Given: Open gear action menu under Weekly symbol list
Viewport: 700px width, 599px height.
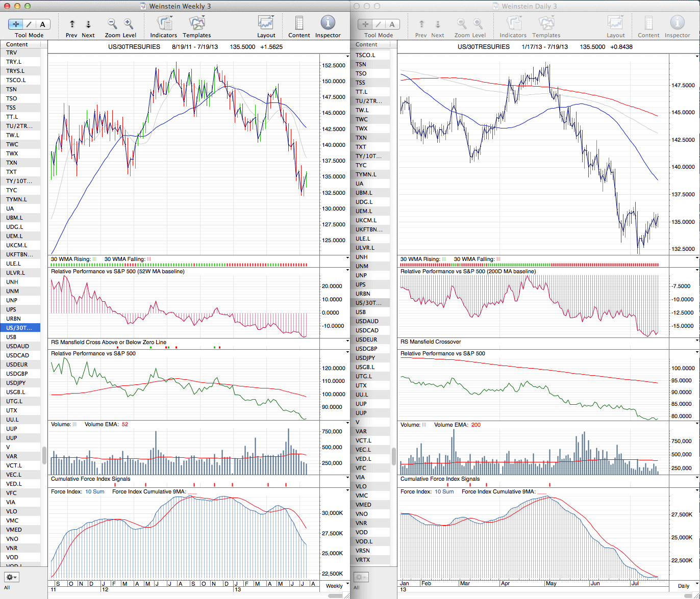Looking at the screenshot, I should click(11, 577).
